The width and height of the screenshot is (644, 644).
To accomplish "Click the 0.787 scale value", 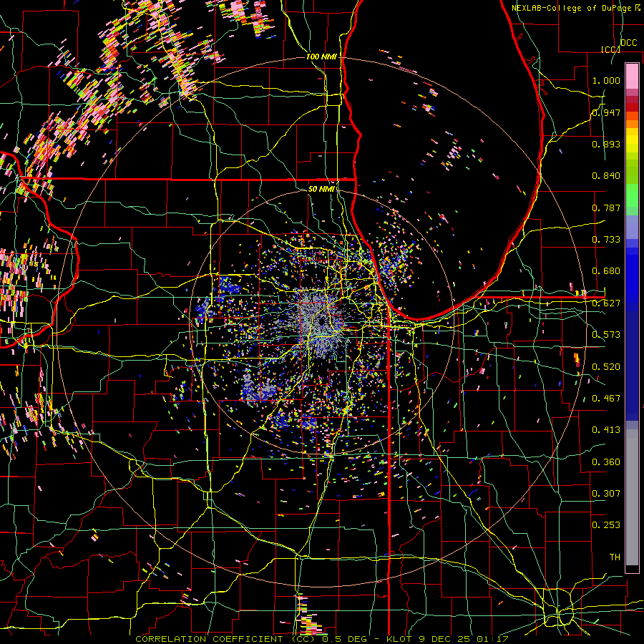I will 606,208.
